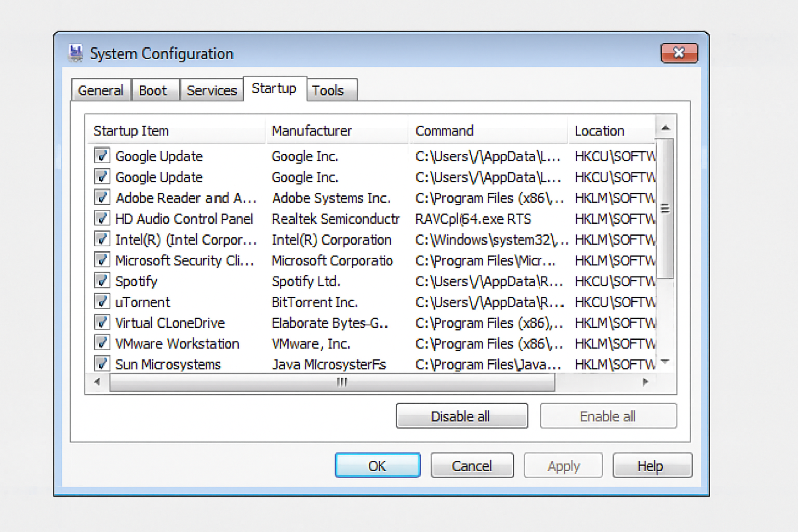
Task: Click the System Configuration title bar icon
Action: coord(75,52)
